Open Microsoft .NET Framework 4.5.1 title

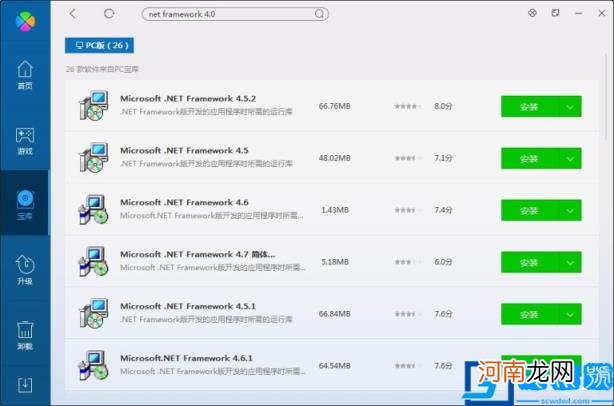pyautogui.click(x=188, y=307)
